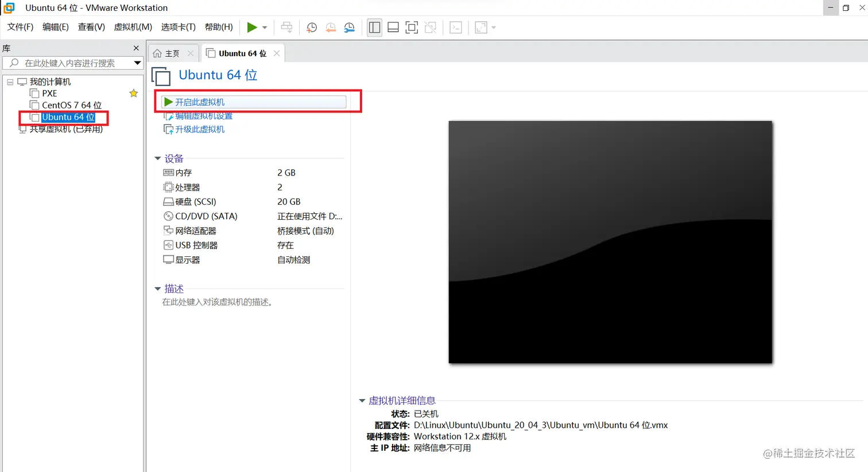Image resolution: width=868 pixels, height=472 pixels.
Task: Collapse the 设备 devices section
Action: tap(157, 158)
